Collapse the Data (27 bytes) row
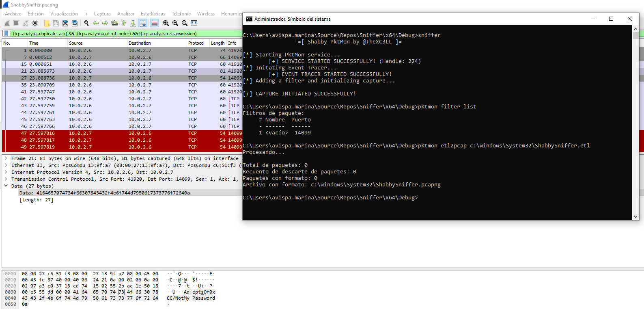644x309 pixels. 6,186
